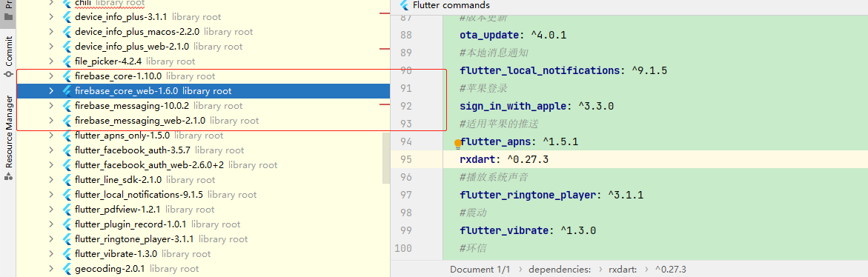Expand device_info_plus-3.1.1 tree node
Viewport: 868px width, 277px height.
pyautogui.click(x=51, y=16)
